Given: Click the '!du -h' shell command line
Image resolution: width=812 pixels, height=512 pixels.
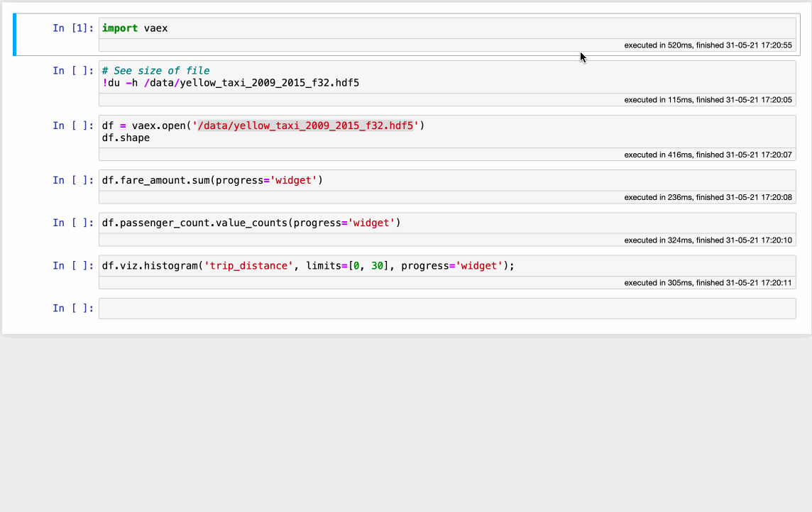Looking at the screenshot, I should [231, 83].
